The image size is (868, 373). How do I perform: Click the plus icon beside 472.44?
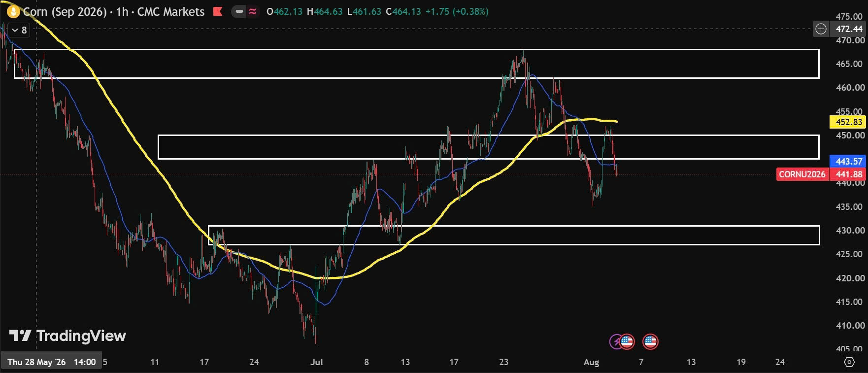coord(821,29)
